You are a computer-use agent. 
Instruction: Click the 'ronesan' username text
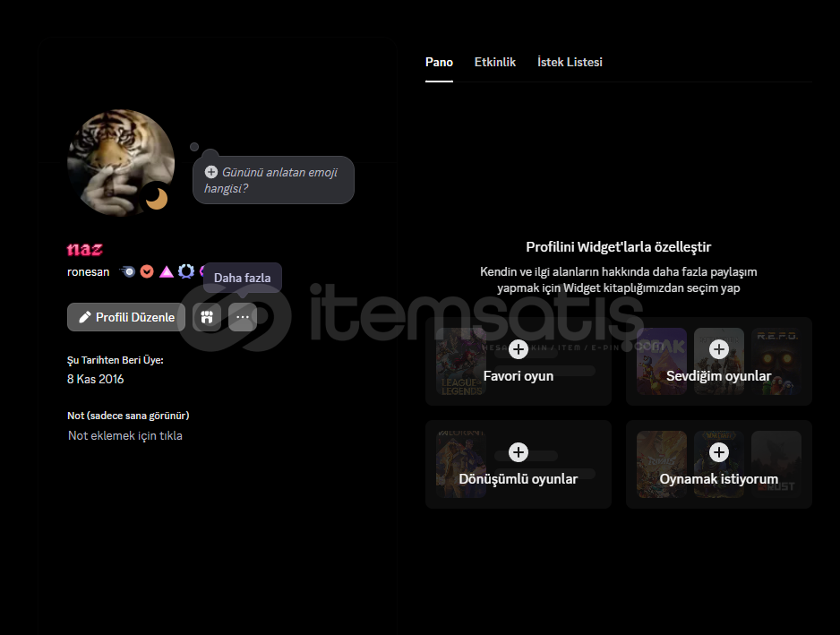point(89,272)
